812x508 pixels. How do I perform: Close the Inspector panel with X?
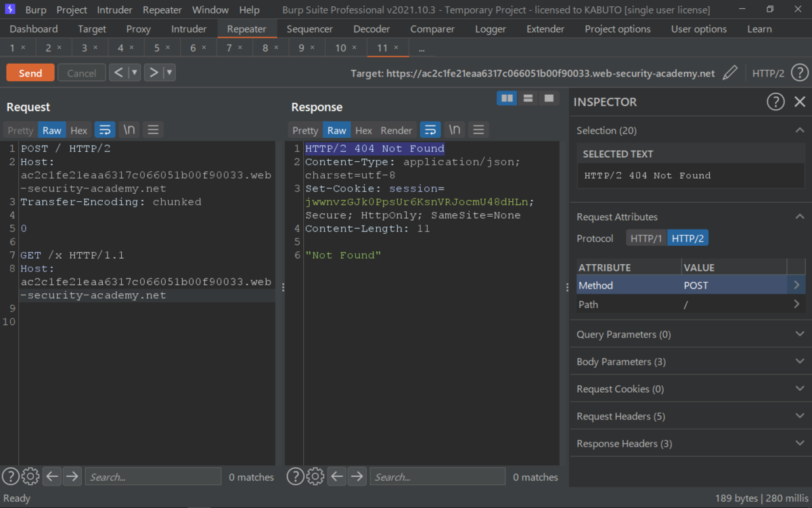(800, 102)
